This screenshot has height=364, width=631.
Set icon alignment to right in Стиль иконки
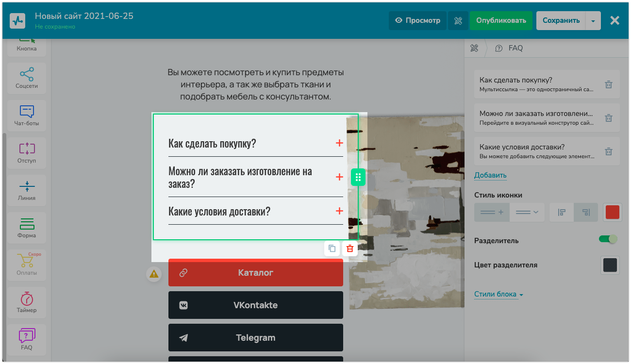585,212
